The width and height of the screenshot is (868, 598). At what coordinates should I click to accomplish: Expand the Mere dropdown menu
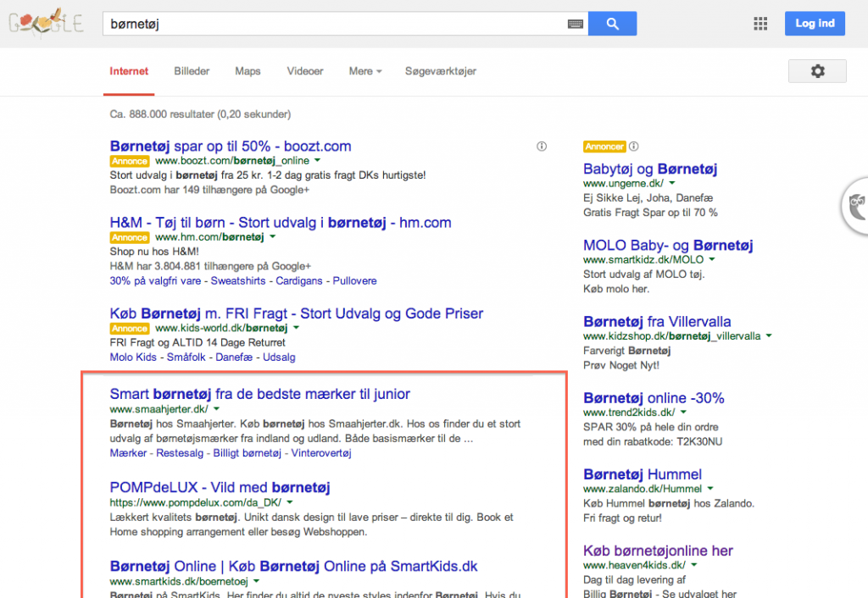tap(365, 71)
